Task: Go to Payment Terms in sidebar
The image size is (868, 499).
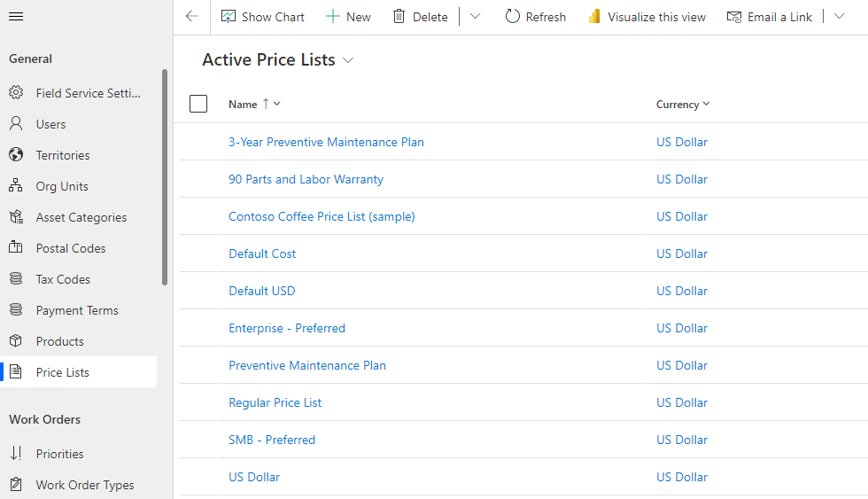Action: tap(79, 310)
